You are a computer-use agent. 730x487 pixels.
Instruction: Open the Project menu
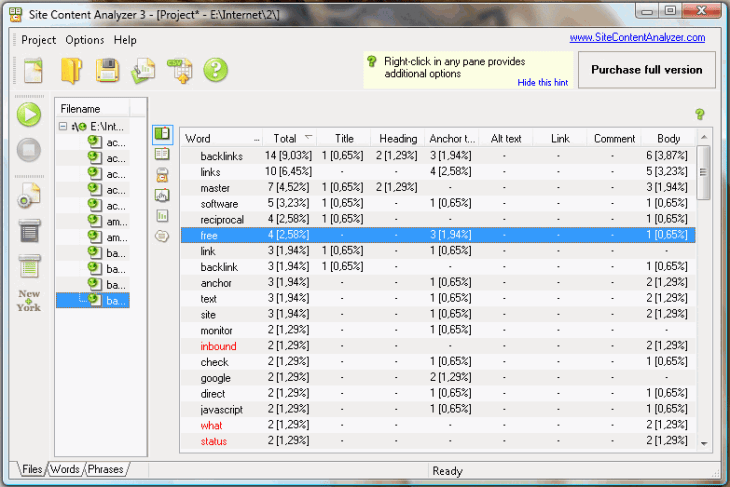point(39,40)
